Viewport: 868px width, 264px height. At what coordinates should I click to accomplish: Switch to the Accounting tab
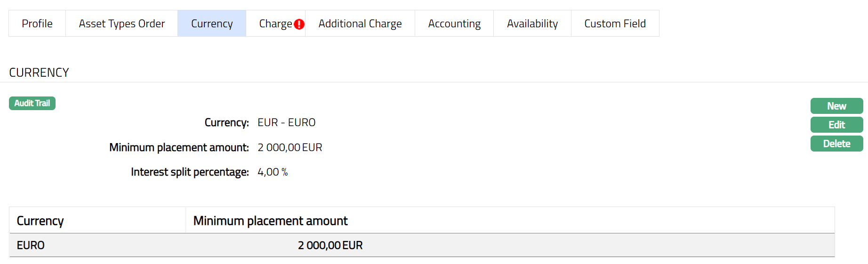click(454, 24)
